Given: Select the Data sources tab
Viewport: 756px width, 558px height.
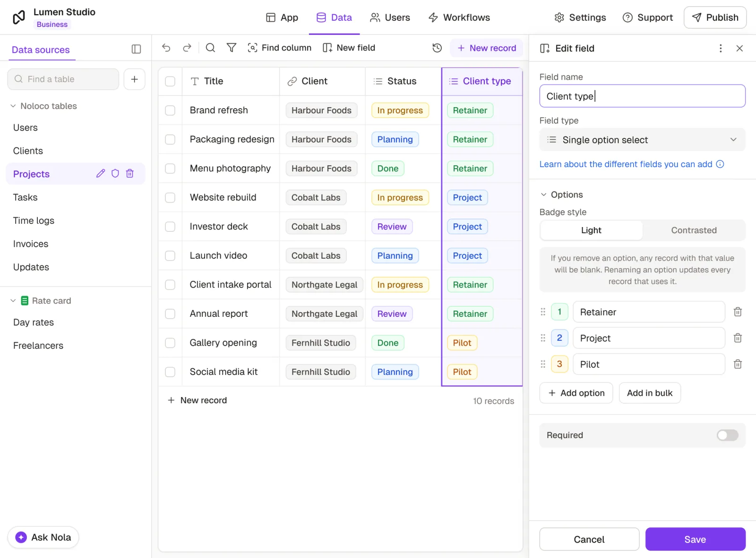Looking at the screenshot, I should pyautogui.click(x=41, y=50).
